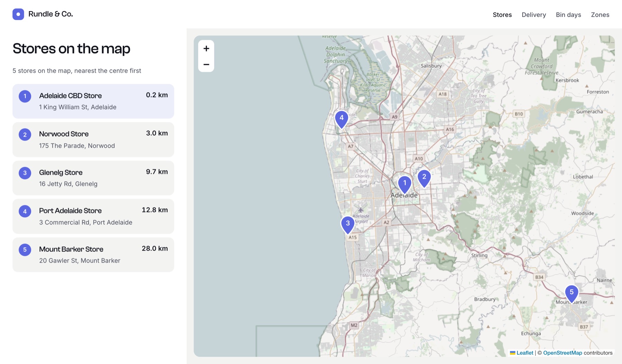Click the B37 road shield on the map
Viewport: 622px width, 364px height.
tap(584, 327)
